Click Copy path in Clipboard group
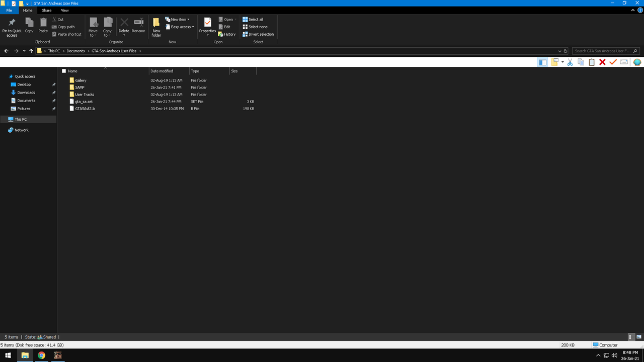The width and height of the screenshot is (644, 362). pos(63,27)
